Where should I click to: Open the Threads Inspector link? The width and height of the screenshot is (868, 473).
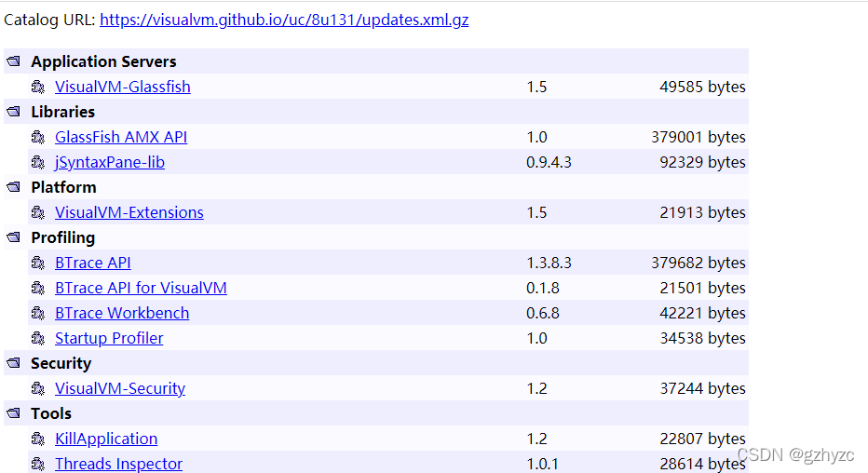coord(118,464)
